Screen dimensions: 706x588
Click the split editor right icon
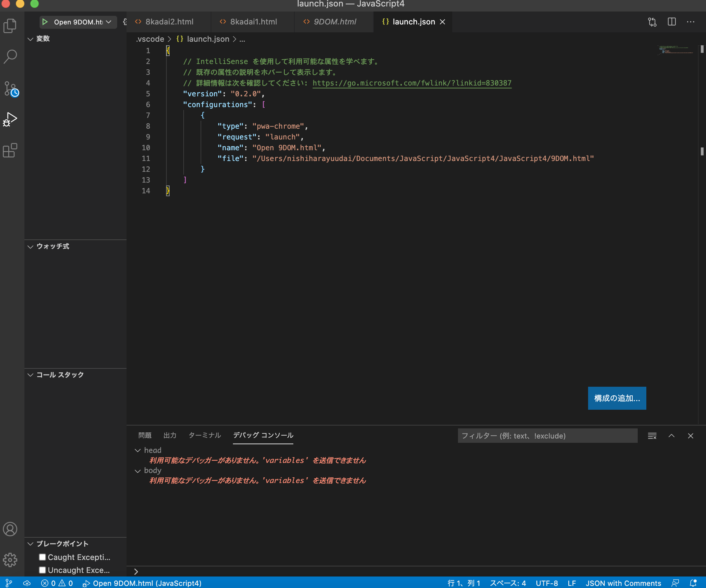click(x=671, y=22)
